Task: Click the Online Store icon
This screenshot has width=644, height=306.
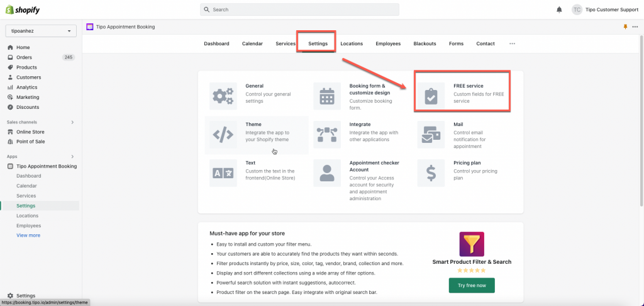Action: point(10,132)
